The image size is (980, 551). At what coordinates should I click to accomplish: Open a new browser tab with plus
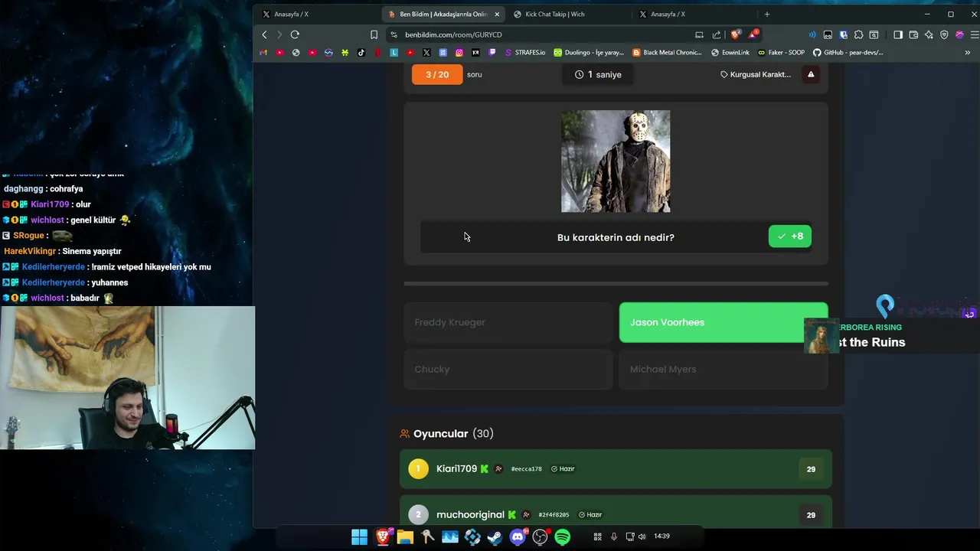pyautogui.click(x=766, y=14)
